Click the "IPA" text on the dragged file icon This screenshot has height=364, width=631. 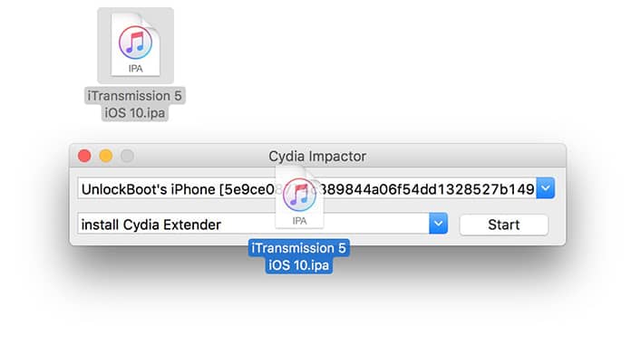tap(299, 221)
